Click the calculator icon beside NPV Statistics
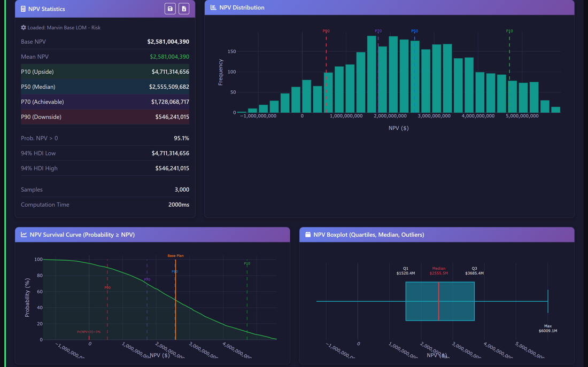Screen dimensions: 588x367 (x=23, y=9)
